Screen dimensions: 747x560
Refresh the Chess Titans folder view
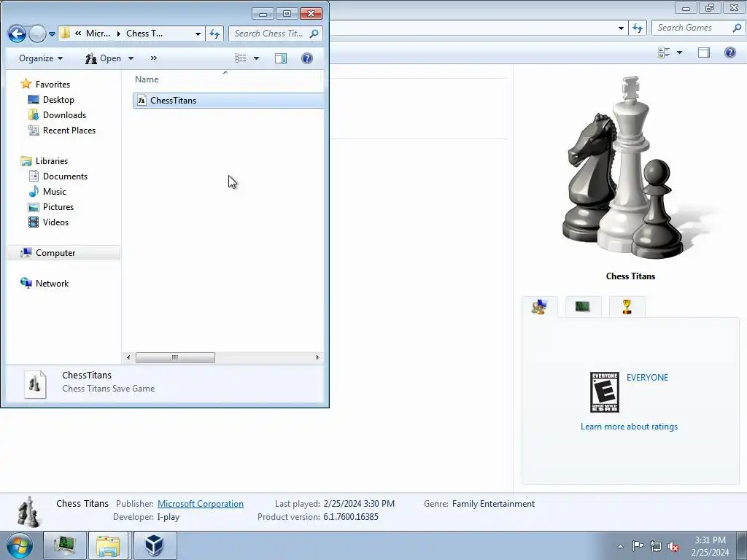(214, 34)
